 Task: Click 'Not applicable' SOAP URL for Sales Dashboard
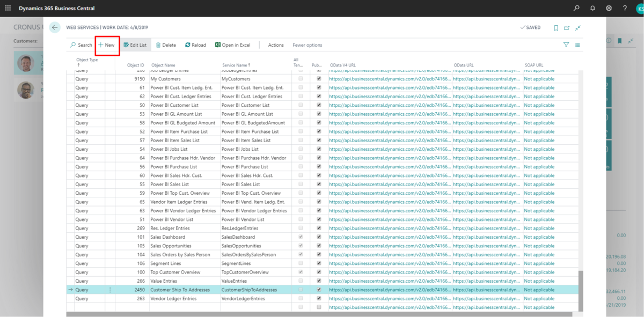pyautogui.click(x=539, y=237)
